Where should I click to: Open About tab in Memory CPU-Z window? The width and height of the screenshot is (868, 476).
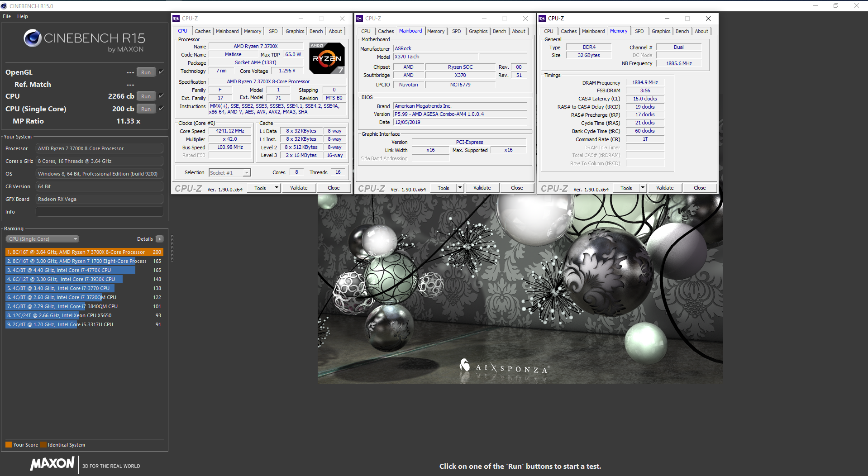point(701,31)
